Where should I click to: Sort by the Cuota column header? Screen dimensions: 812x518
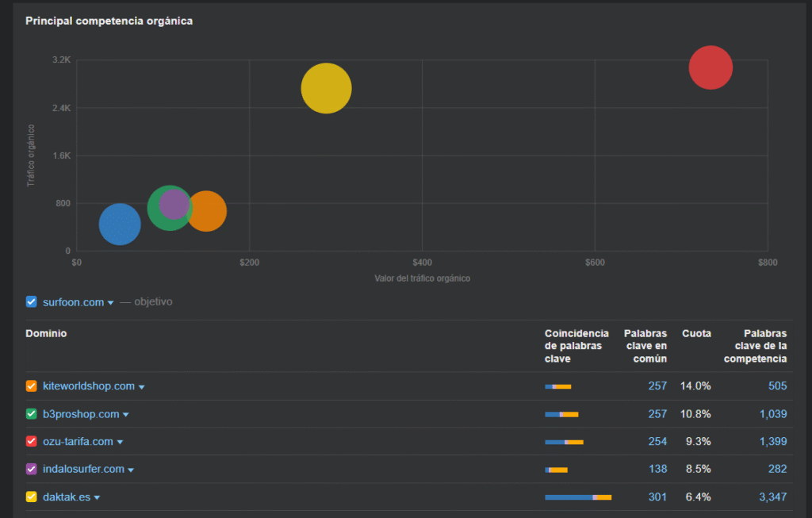tap(696, 334)
